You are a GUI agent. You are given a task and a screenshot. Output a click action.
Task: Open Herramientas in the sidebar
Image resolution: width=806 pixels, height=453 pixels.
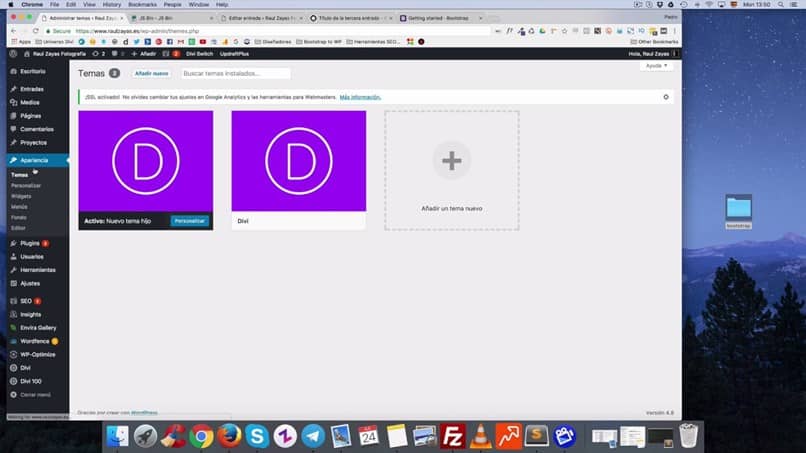tap(38, 270)
